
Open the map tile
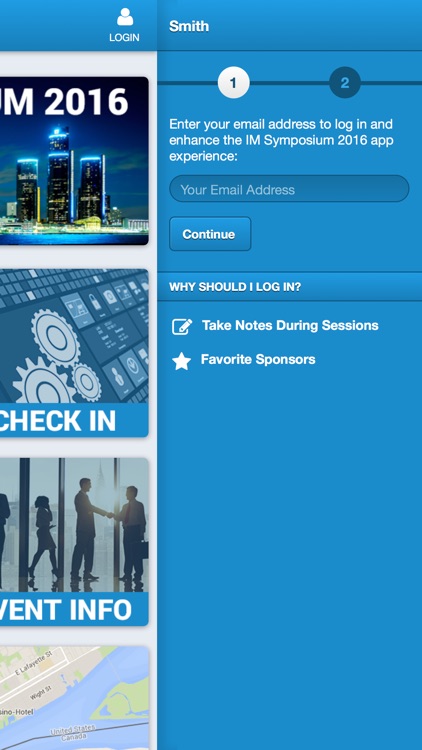(74, 698)
